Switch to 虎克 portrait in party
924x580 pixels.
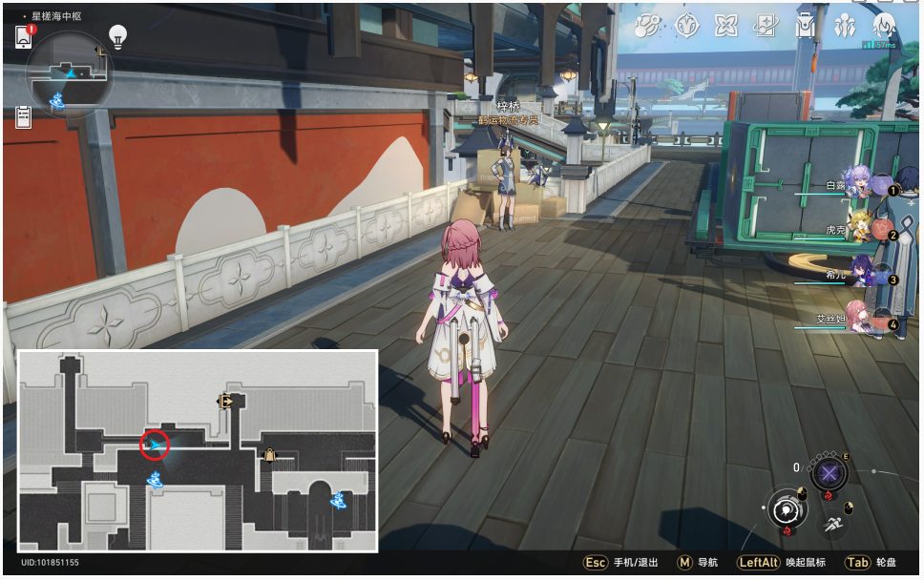(x=858, y=226)
